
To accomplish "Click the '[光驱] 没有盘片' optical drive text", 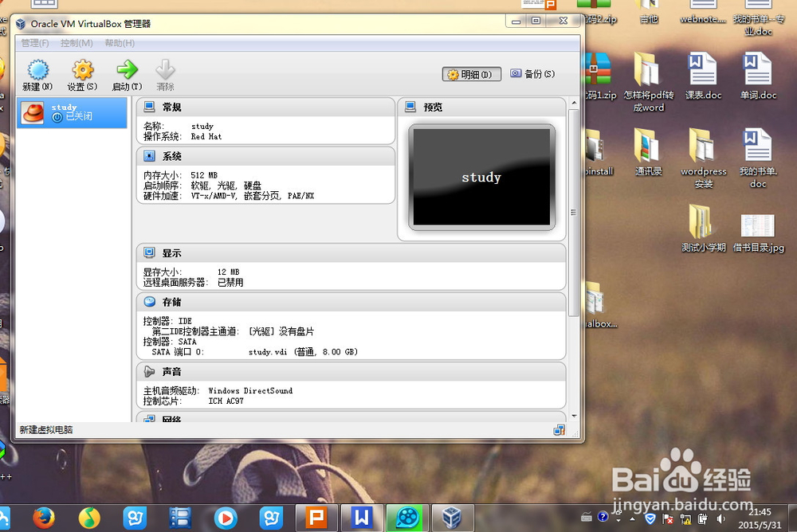I will point(281,331).
